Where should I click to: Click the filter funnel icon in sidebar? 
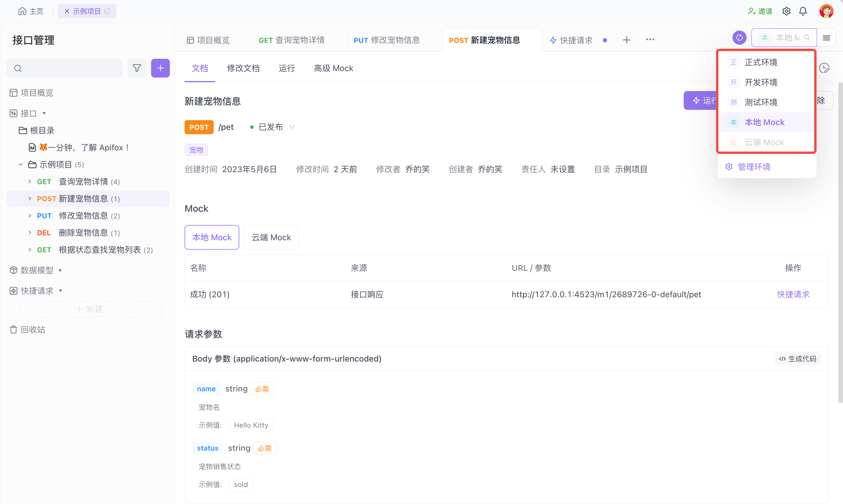click(137, 68)
